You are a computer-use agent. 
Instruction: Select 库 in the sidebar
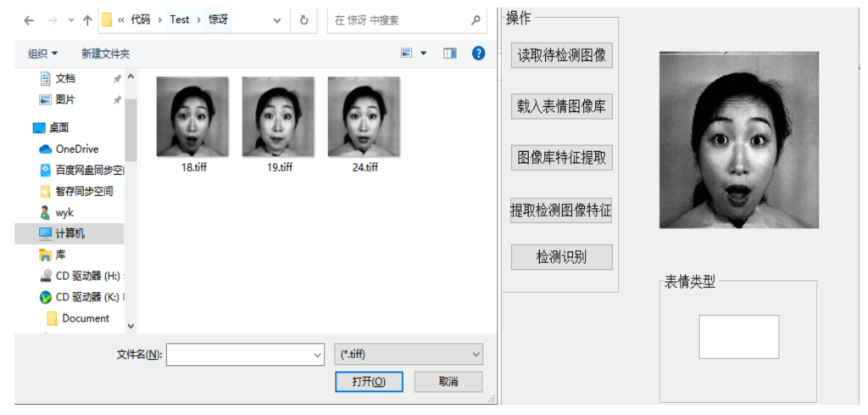53,255
